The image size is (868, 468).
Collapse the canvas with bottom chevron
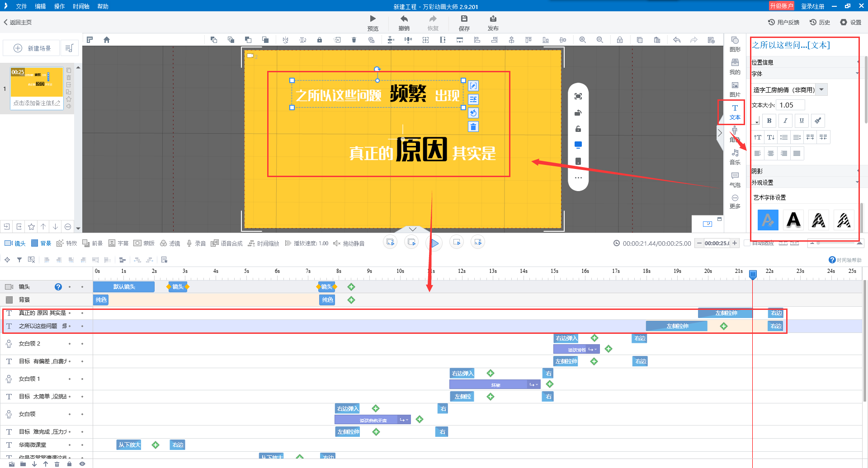(x=413, y=229)
